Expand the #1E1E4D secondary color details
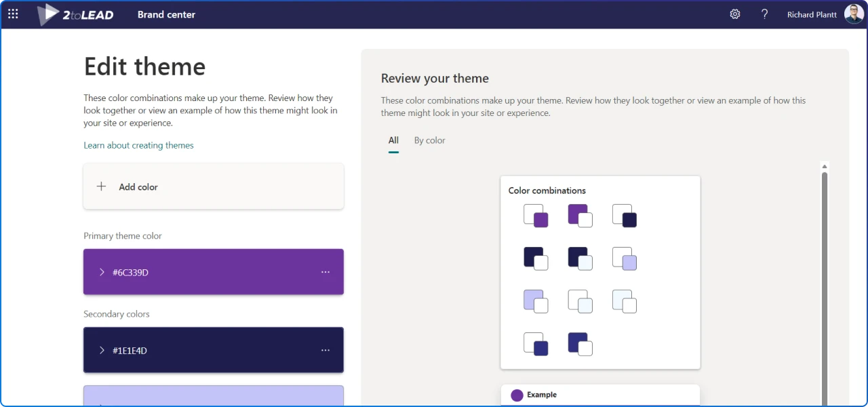Image resolution: width=868 pixels, height=407 pixels. (x=102, y=350)
